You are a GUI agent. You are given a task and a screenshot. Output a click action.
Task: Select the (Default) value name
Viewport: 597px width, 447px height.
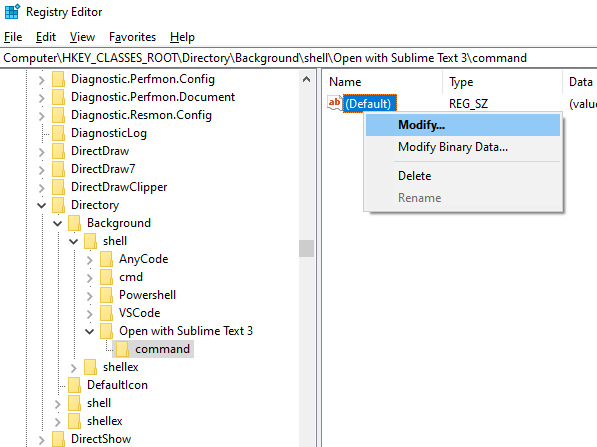click(370, 104)
